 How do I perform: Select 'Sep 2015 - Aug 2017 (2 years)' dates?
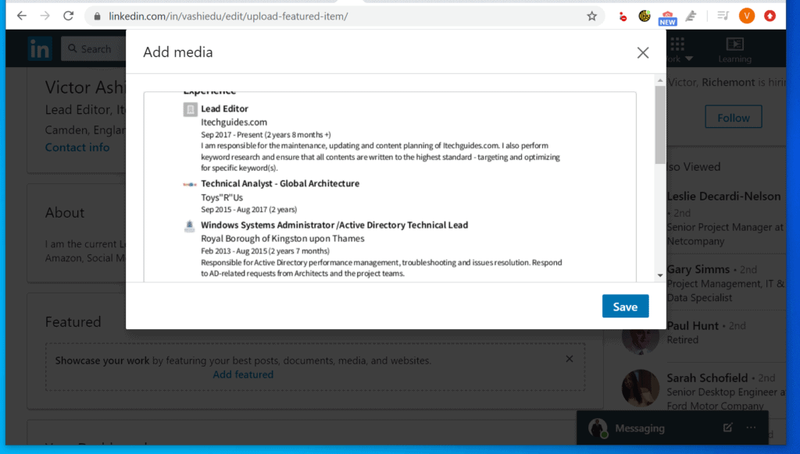pos(249,210)
